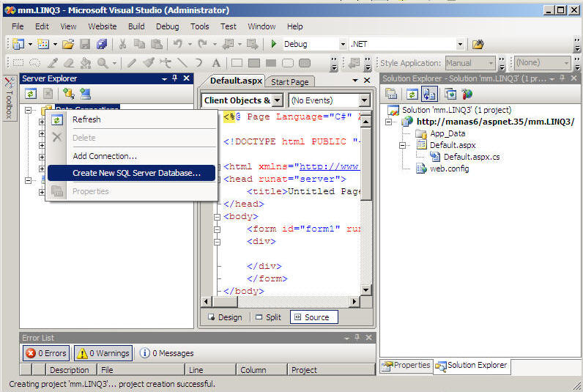Toggle auto-hide pin on Server Explorer

175,78
